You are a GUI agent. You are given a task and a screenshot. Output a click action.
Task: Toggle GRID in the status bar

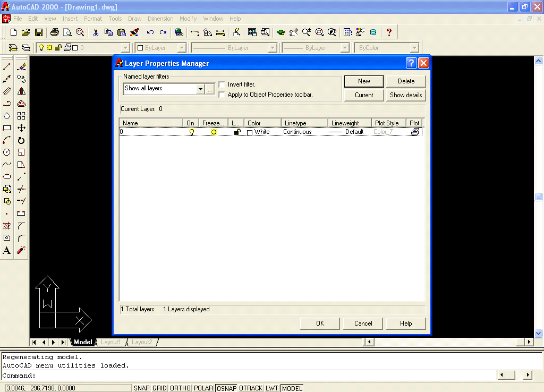(x=159, y=388)
